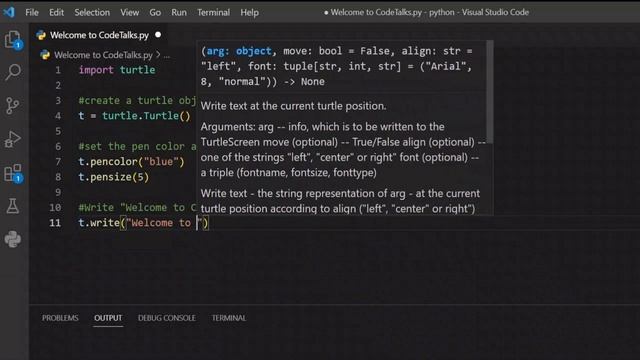Open the Selection menu
Viewport: 640px width, 360px height.
point(92,13)
